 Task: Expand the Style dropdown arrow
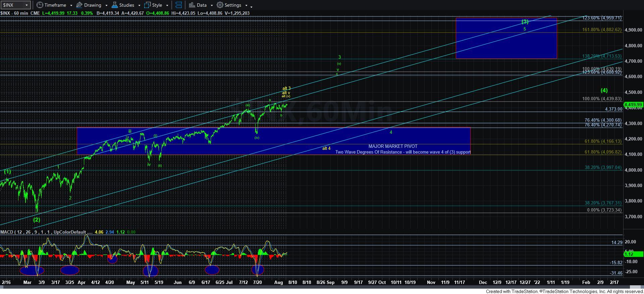click(x=167, y=5)
